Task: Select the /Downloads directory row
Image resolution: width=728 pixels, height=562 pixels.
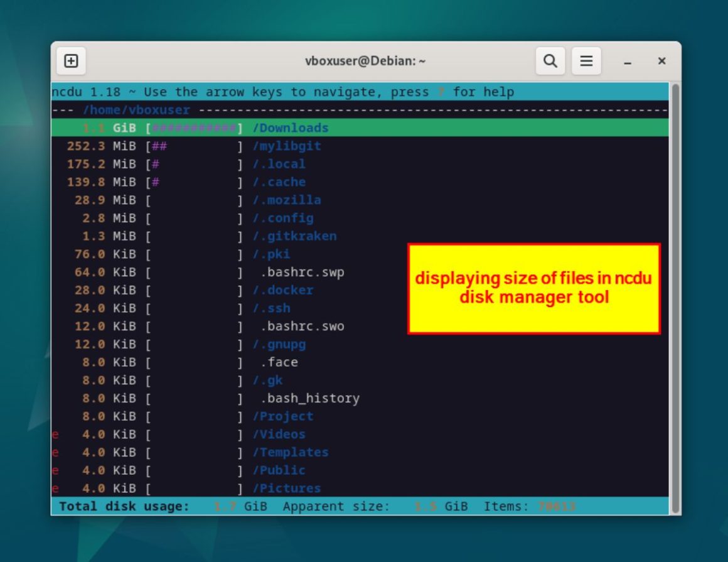Action: (291, 128)
